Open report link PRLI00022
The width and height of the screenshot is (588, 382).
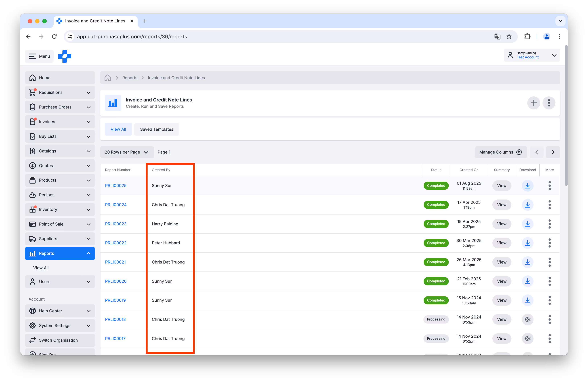tap(116, 243)
